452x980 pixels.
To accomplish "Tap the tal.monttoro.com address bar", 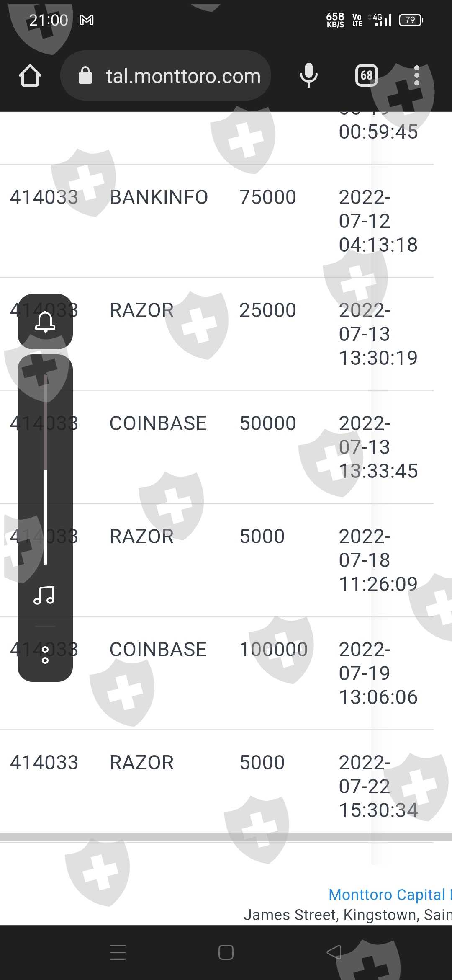I will coord(182,76).
